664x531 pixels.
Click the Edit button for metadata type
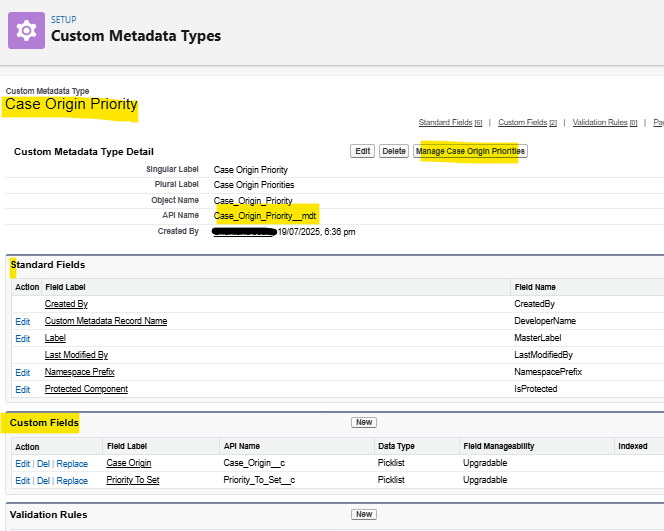[x=362, y=151]
